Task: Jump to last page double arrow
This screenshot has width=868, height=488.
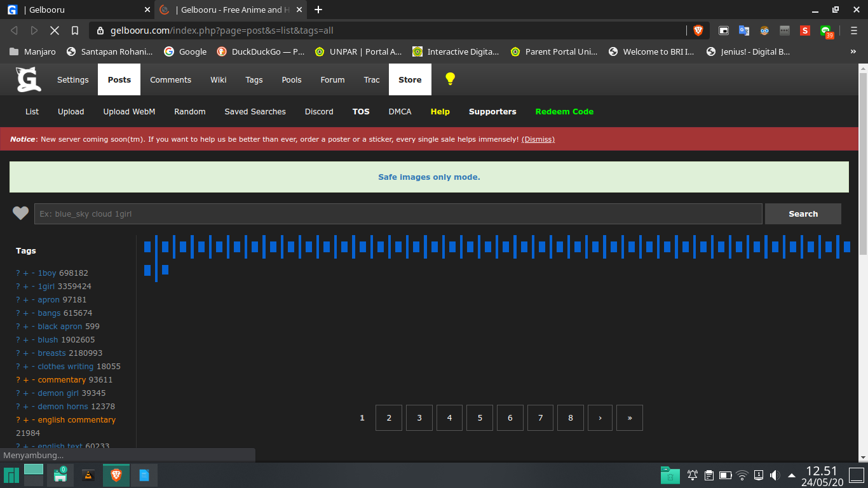Action: (630, 417)
